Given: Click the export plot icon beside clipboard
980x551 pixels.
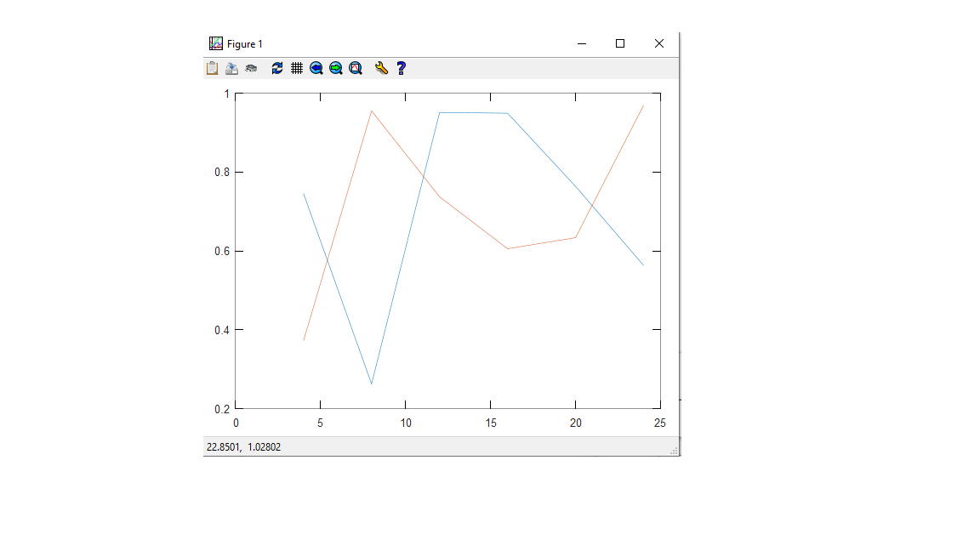Looking at the screenshot, I should point(231,68).
